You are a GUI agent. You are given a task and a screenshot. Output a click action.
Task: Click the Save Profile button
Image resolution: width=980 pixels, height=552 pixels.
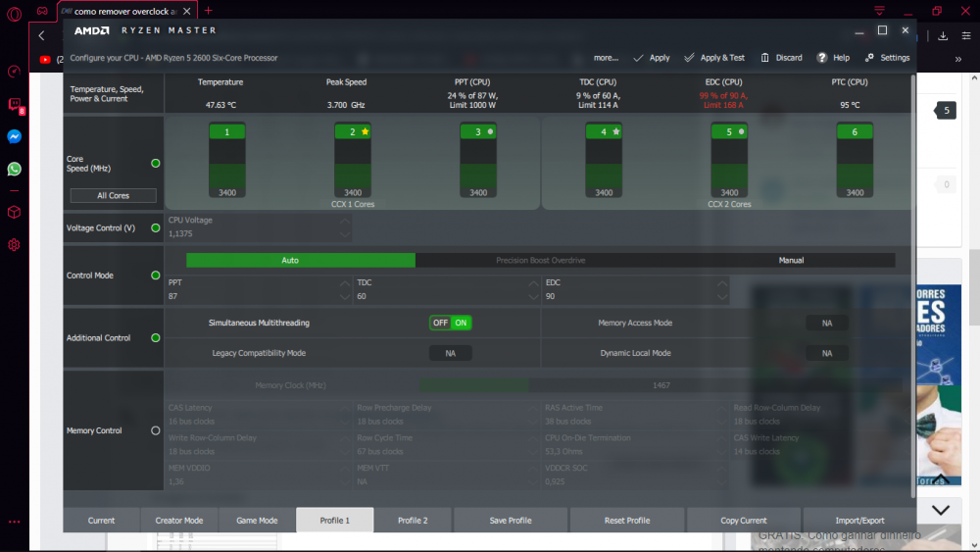click(511, 521)
